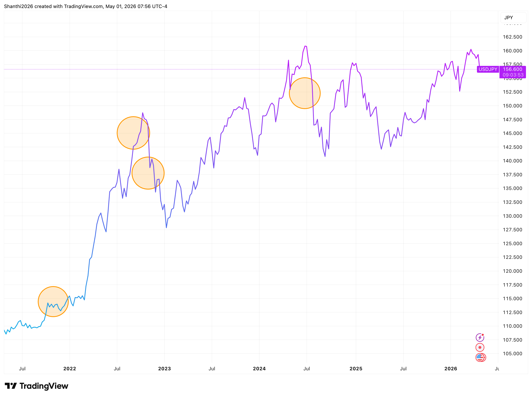Select the 2022 label on the time axis
Image resolution: width=532 pixels, height=398 pixels.
(70, 368)
